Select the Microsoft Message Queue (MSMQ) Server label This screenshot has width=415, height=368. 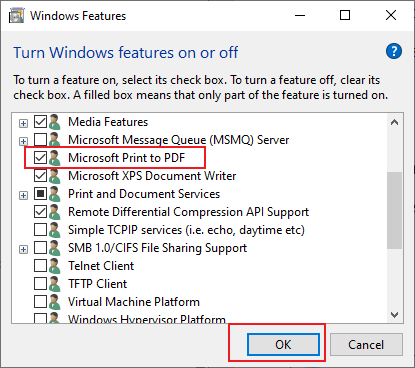179,140
